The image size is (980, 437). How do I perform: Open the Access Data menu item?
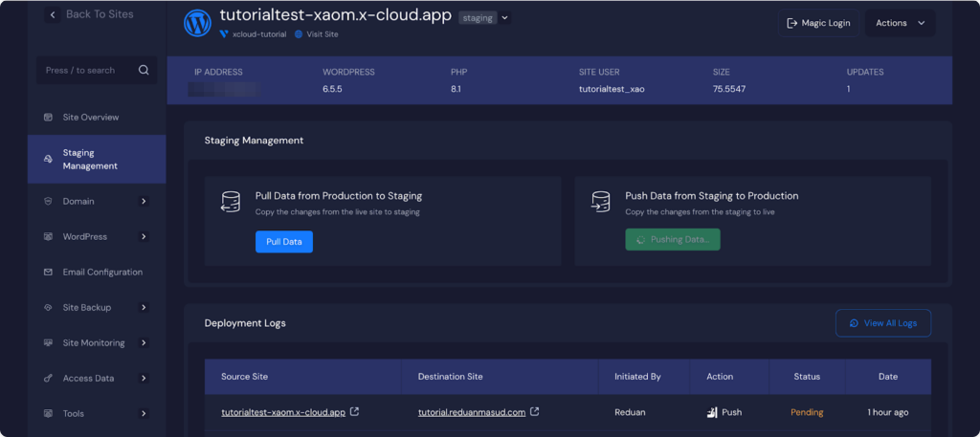point(97,379)
